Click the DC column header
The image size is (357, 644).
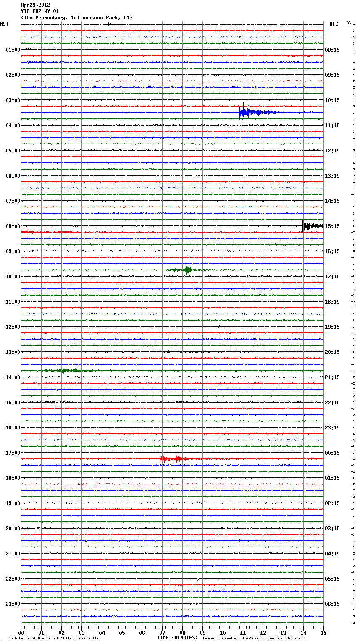pos(349,23)
